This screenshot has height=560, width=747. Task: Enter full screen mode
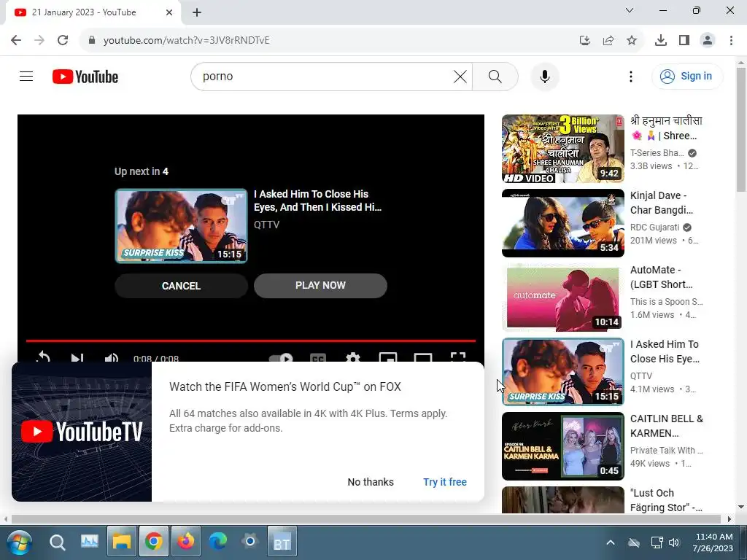click(x=458, y=357)
